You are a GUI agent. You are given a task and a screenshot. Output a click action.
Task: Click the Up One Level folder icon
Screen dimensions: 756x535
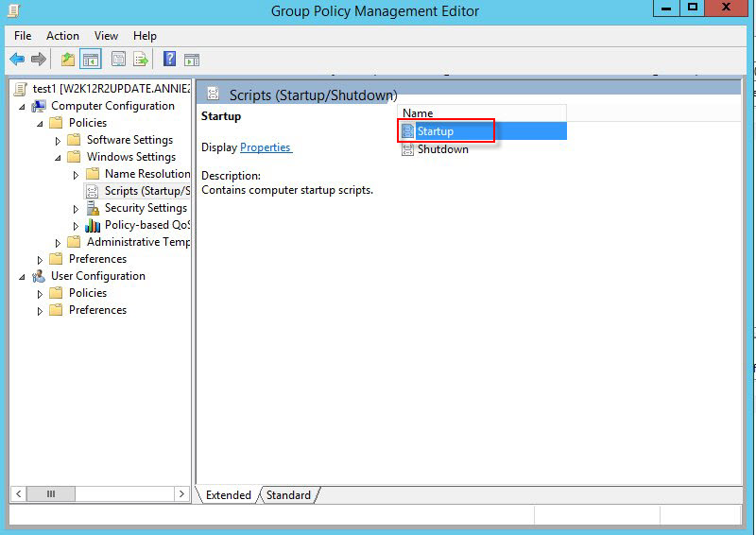(68, 60)
